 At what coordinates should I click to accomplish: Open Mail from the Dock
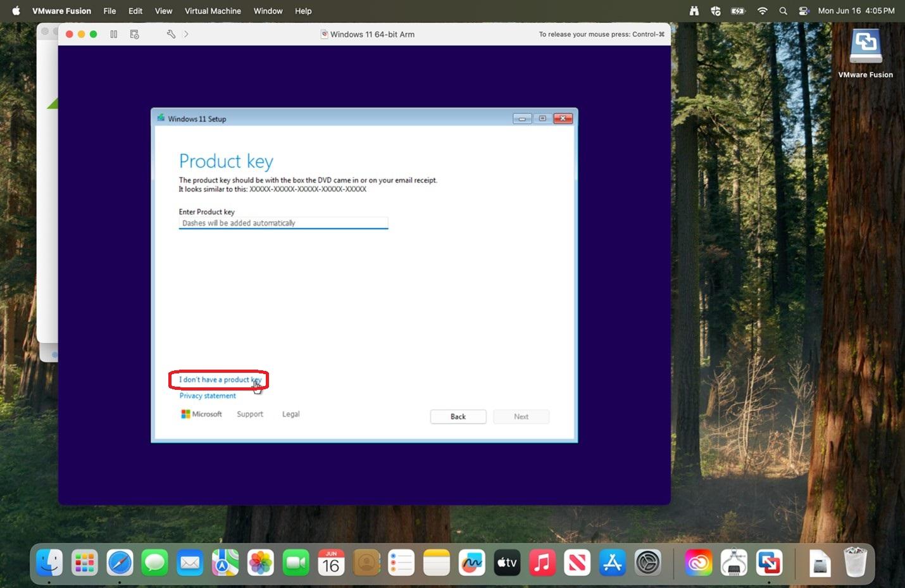(x=190, y=562)
